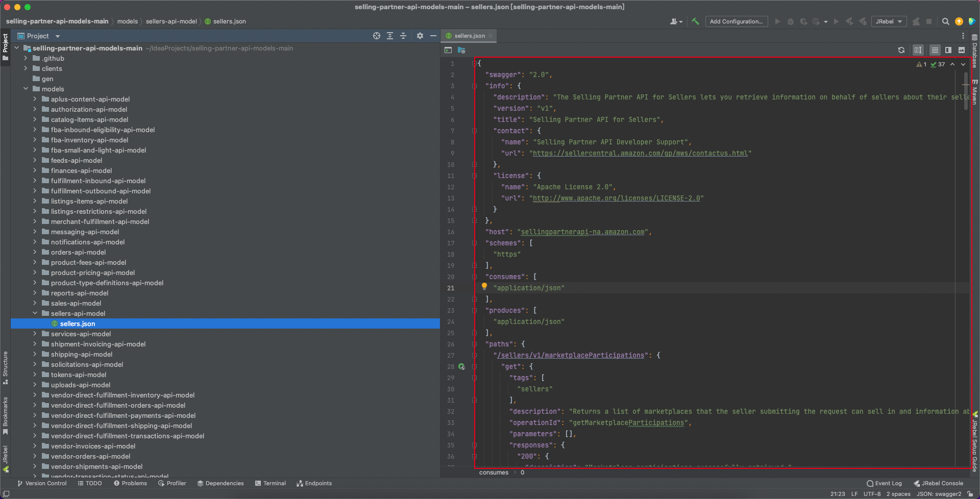Expand the orders-api-model folder
980x499 pixels.
tap(35, 252)
